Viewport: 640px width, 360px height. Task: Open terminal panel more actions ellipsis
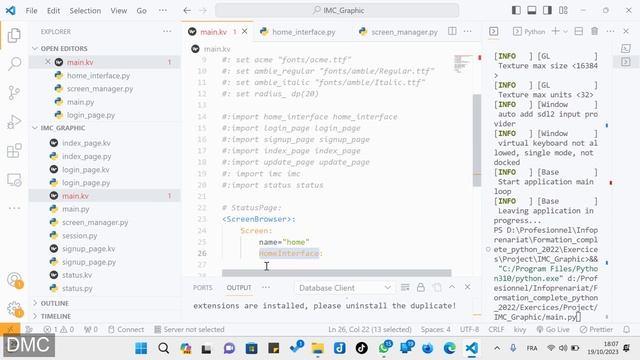[x=610, y=31]
